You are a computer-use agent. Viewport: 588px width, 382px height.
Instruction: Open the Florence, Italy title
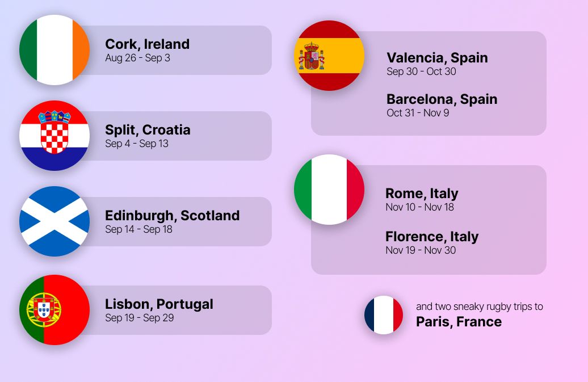coord(431,237)
